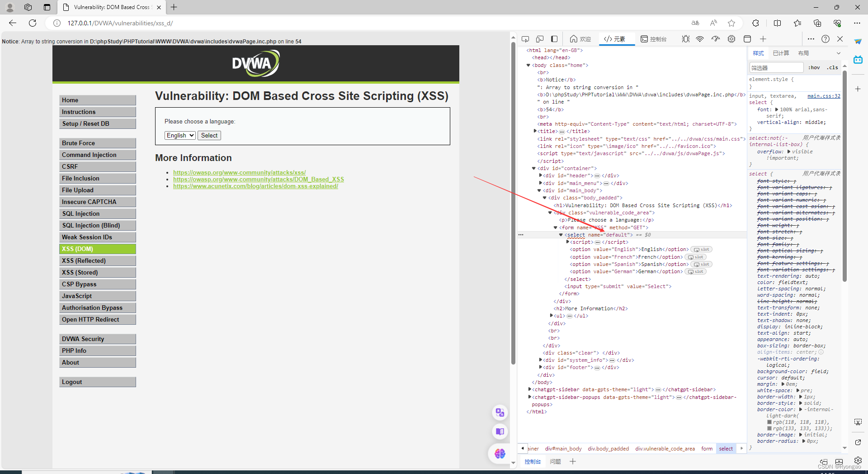Open the Performance gauge icon tool
Image resolution: width=868 pixels, height=474 pixels.
pyautogui.click(x=715, y=39)
